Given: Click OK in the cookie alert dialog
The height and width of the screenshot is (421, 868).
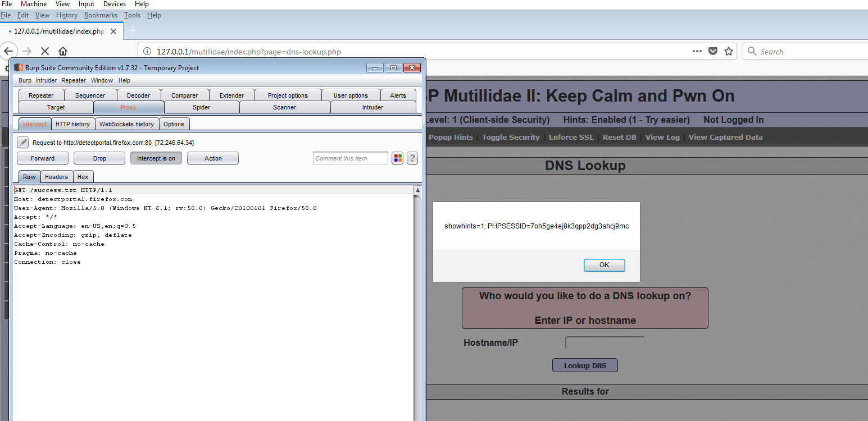Looking at the screenshot, I should coord(604,265).
